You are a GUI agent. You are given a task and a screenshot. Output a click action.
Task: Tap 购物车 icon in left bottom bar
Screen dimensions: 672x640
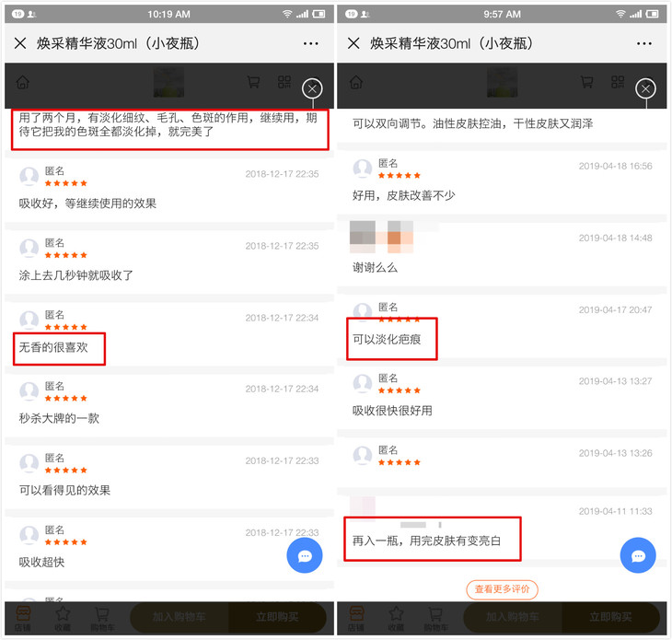[102, 619]
